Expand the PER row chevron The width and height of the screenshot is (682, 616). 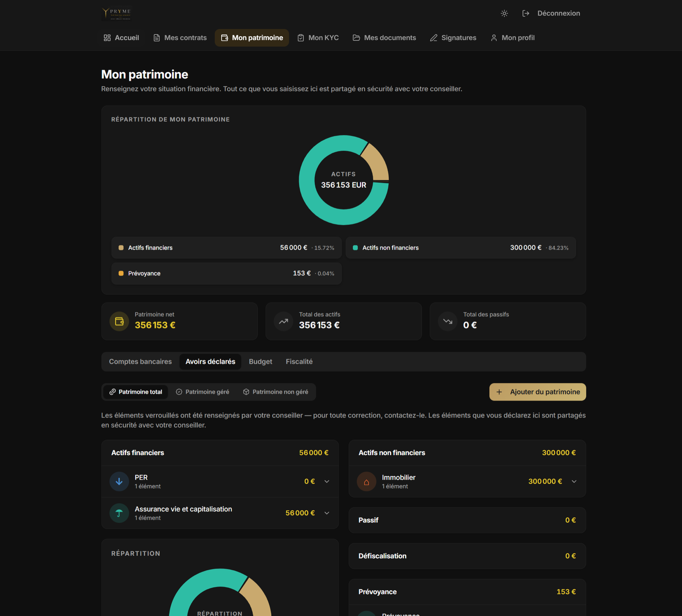coord(327,482)
